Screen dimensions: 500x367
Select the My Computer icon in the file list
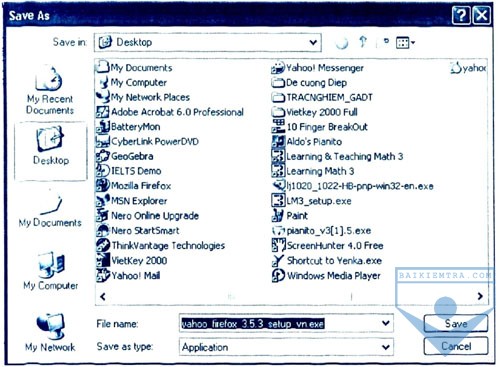pos(103,82)
